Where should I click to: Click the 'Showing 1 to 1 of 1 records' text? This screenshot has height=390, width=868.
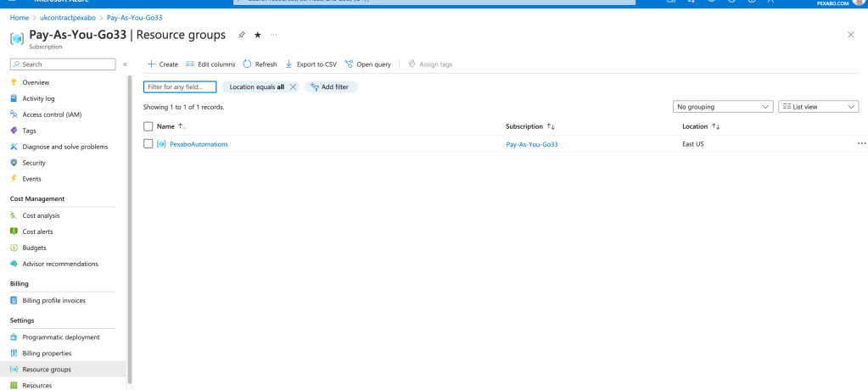pyautogui.click(x=184, y=108)
